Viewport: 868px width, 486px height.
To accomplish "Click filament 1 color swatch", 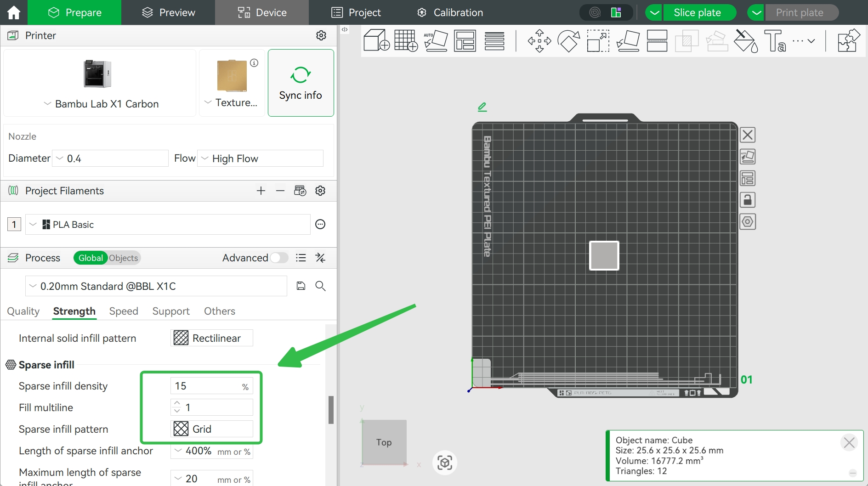I will click(x=14, y=225).
